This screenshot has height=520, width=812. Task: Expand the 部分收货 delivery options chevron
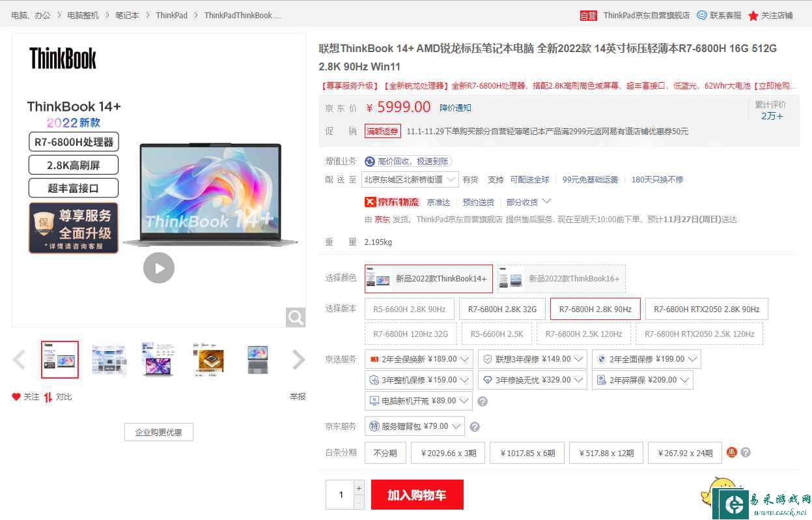(547, 201)
